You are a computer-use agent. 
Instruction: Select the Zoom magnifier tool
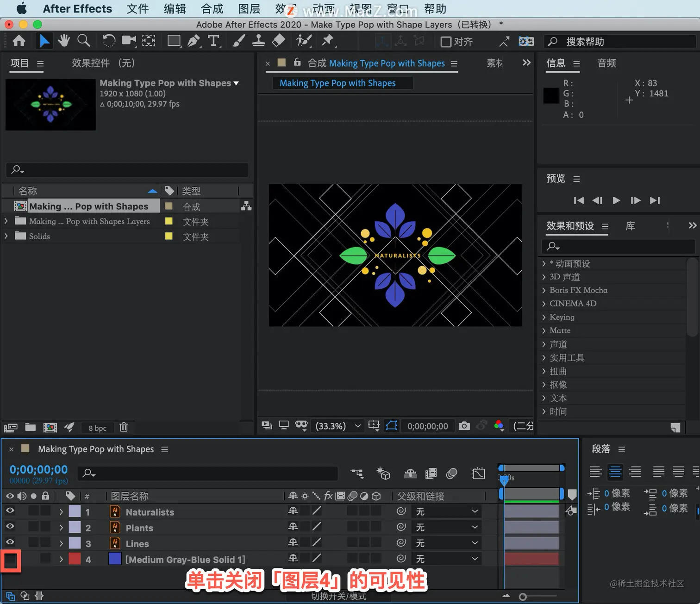[x=83, y=41]
